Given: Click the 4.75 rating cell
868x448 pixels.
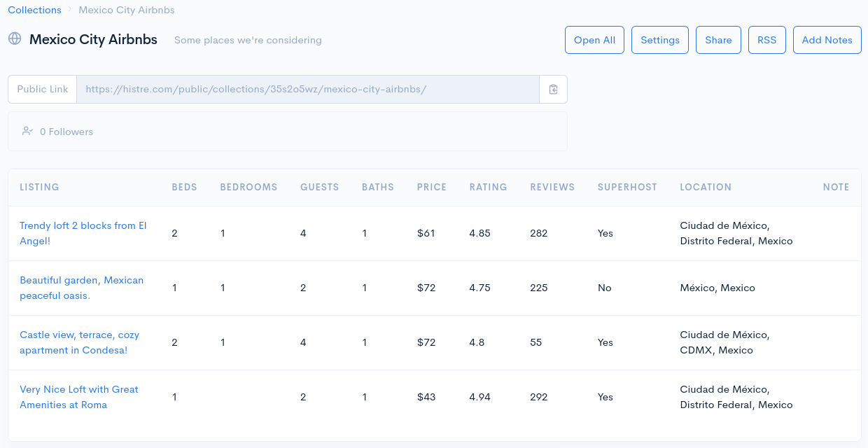Looking at the screenshot, I should (x=479, y=288).
